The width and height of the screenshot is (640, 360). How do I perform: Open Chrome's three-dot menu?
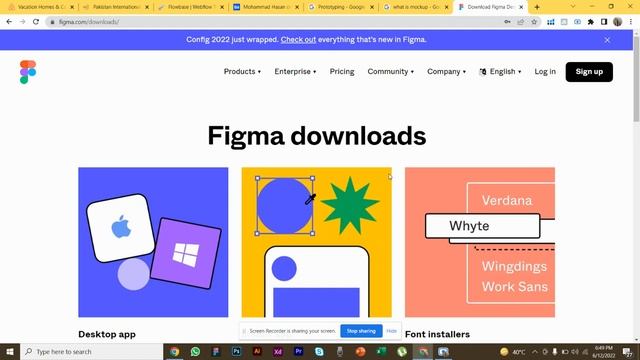click(631, 22)
